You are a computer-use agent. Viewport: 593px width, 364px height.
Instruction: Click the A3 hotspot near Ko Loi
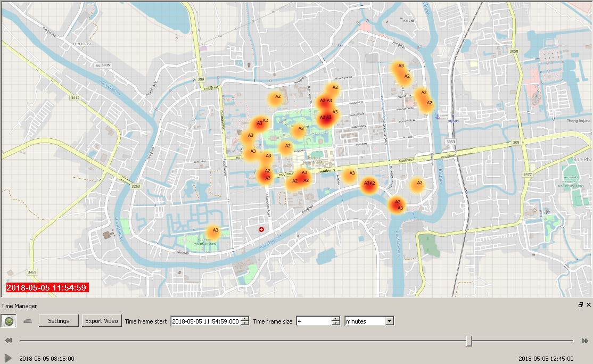pyautogui.click(x=400, y=67)
